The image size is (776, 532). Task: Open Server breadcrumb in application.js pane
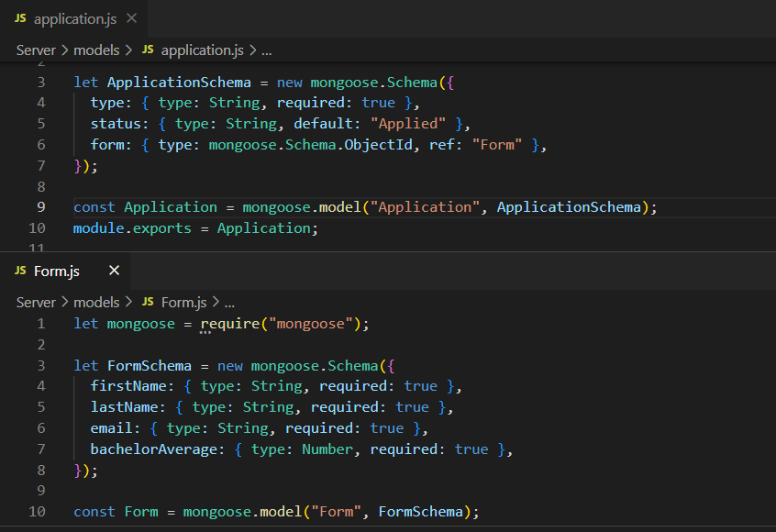(36, 50)
